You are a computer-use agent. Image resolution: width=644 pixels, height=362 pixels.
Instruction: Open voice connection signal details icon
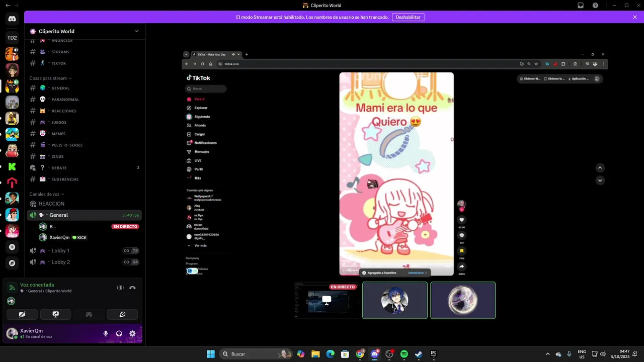(x=12, y=288)
